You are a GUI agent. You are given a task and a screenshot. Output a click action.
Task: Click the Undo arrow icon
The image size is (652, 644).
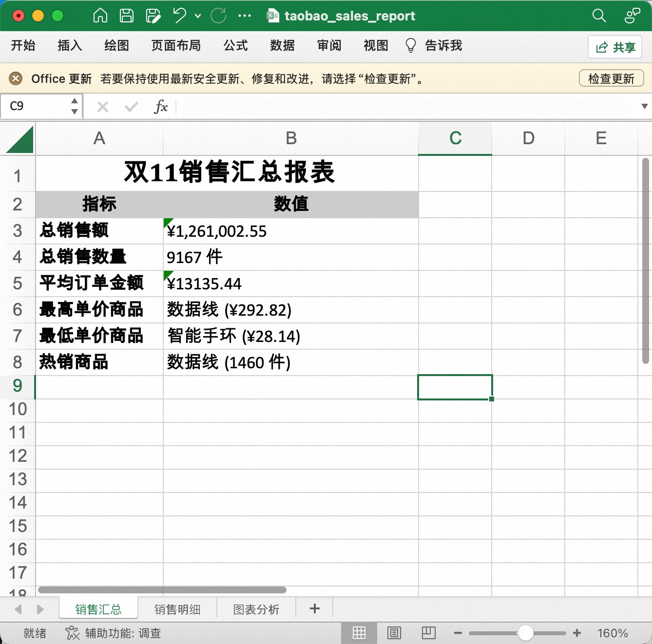179,16
